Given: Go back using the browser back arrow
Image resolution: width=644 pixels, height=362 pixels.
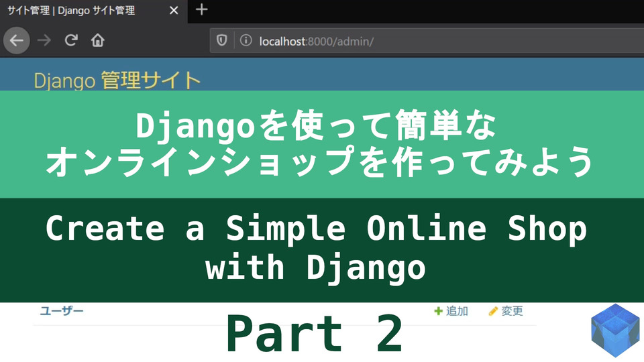Looking at the screenshot, I should coord(16,40).
